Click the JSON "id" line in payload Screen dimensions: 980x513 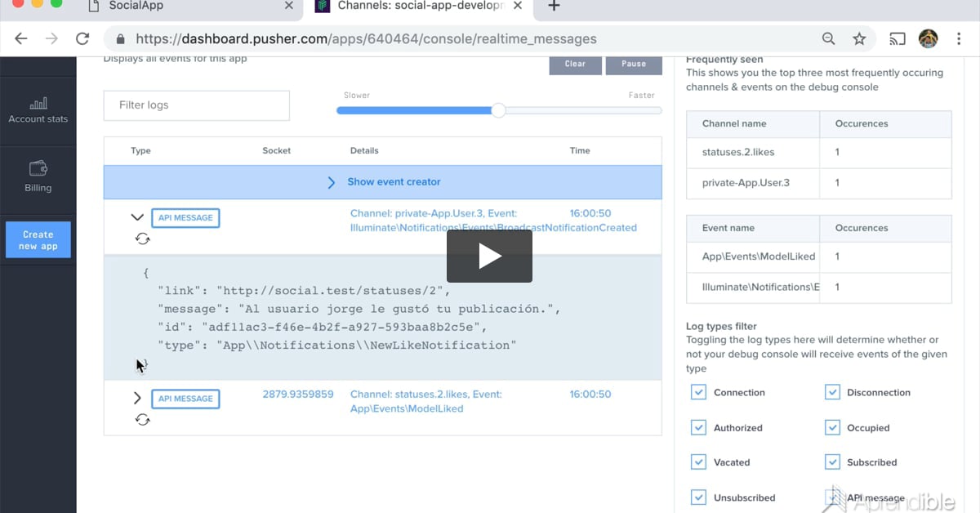[x=322, y=327]
